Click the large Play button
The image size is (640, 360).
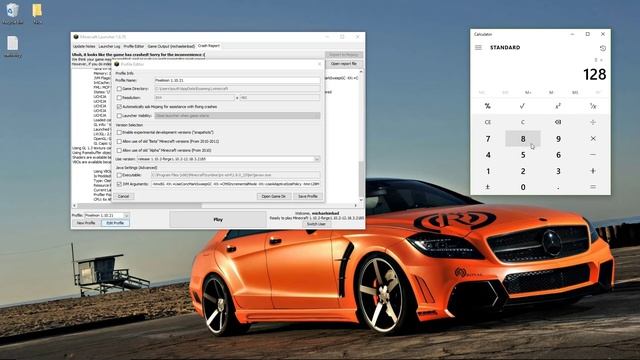(x=218, y=220)
